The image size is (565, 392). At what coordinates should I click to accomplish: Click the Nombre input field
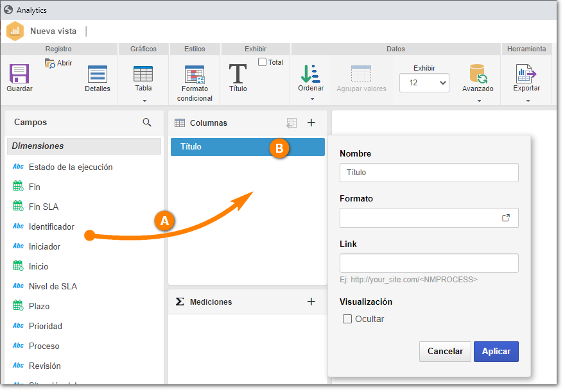coord(429,173)
